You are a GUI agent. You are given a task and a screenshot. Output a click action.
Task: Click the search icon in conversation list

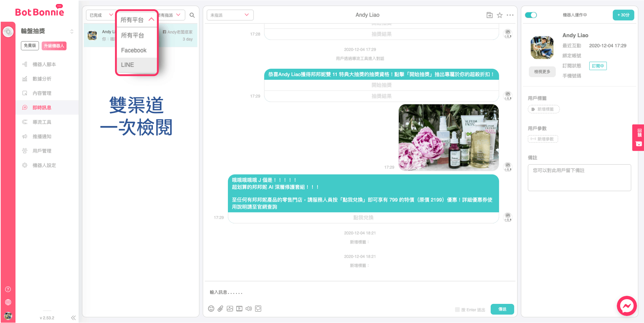click(x=192, y=15)
